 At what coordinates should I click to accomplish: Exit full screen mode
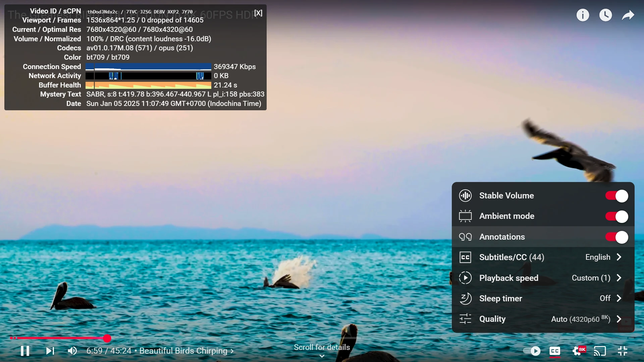tap(623, 351)
